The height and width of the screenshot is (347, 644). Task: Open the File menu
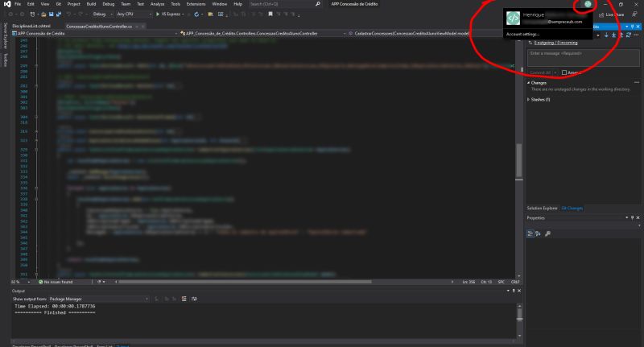(18, 4)
